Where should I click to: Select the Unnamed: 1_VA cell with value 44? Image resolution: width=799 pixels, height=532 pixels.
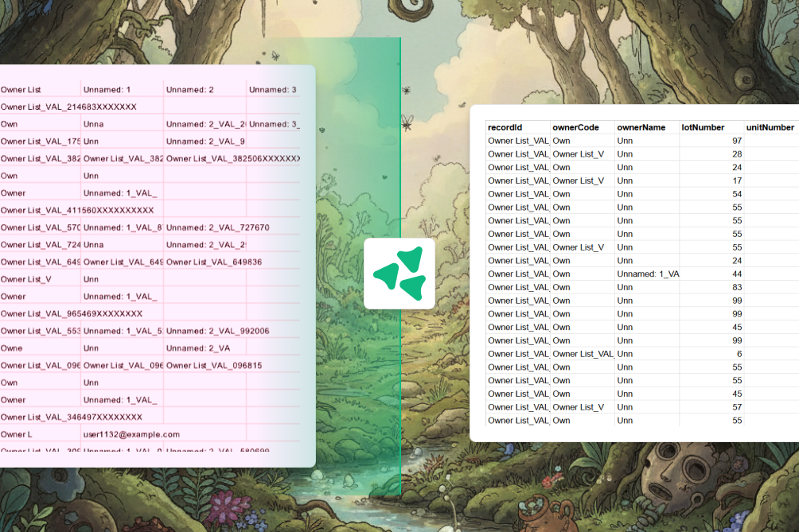click(645, 274)
